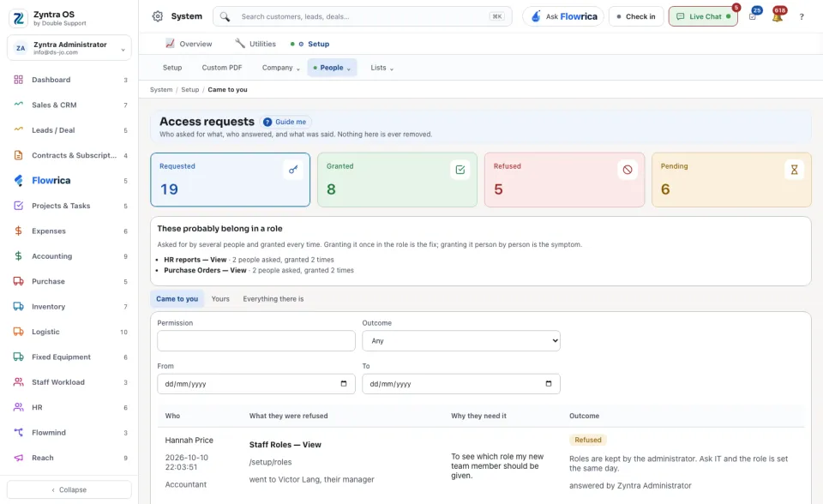Viewport: 823px width, 504px height.
Task: Open the Flowmind sidebar icon
Action: (18, 432)
